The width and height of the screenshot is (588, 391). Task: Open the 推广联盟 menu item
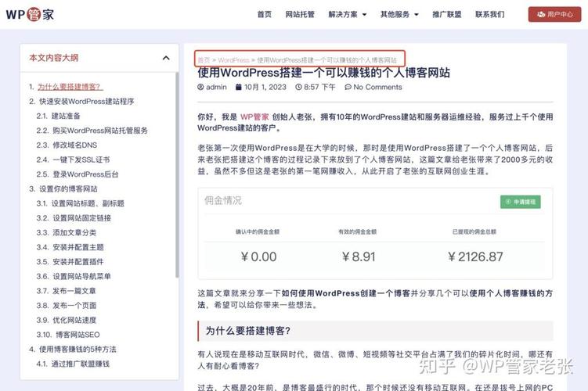[446, 14]
